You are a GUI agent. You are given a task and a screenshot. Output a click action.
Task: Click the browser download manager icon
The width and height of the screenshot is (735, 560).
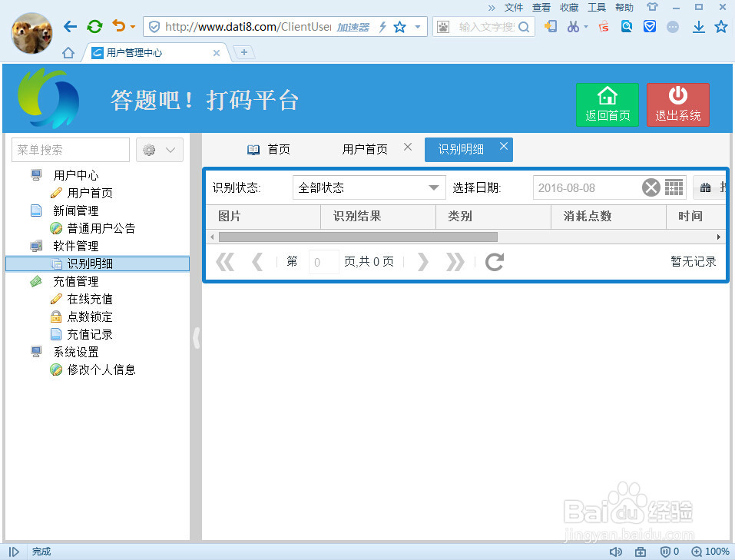tap(698, 26)
